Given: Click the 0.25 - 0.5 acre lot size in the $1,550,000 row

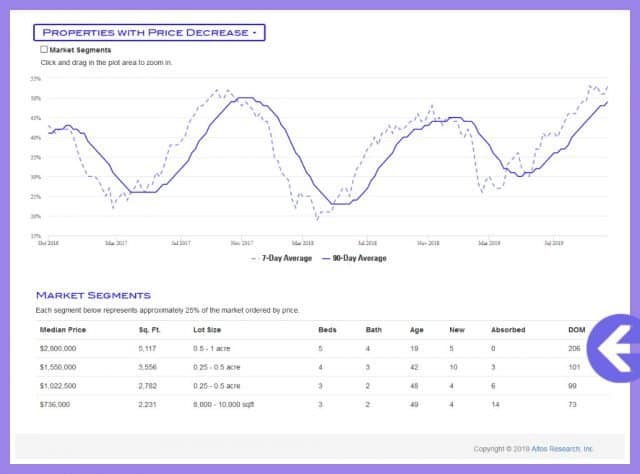Looking at the screenshot, I should tap(216, 367).
